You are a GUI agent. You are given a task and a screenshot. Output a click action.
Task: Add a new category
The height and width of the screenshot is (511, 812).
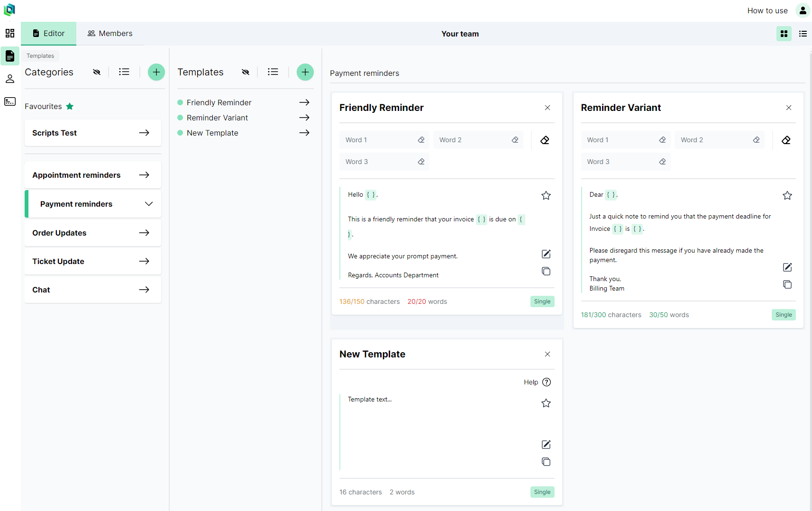156,72
